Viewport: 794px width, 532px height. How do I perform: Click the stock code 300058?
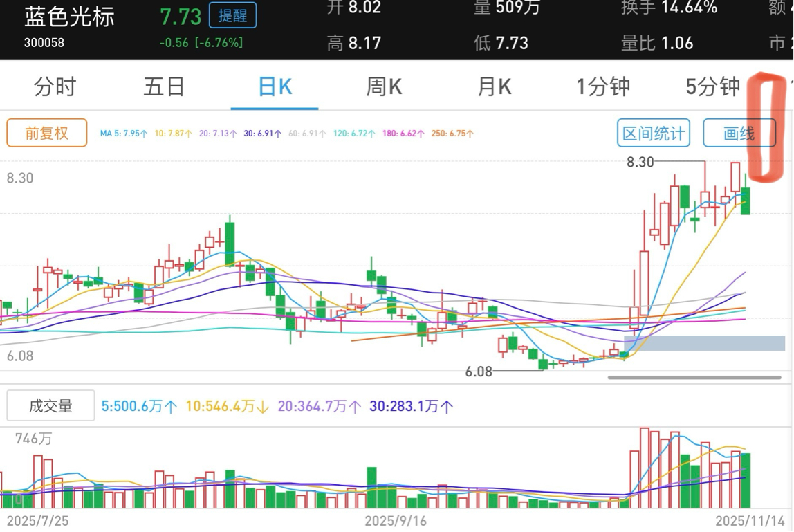[x=44, y=43]
